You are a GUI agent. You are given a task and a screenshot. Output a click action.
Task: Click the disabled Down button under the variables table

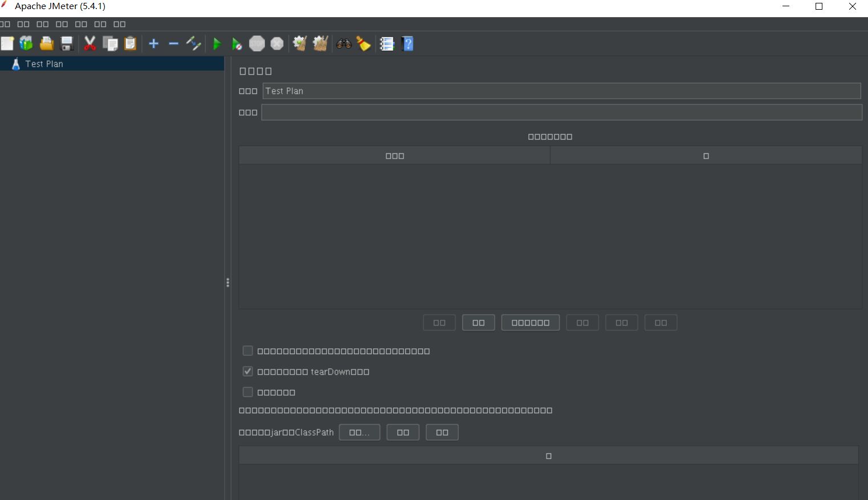pyautogui.click(x=661, y=323)
